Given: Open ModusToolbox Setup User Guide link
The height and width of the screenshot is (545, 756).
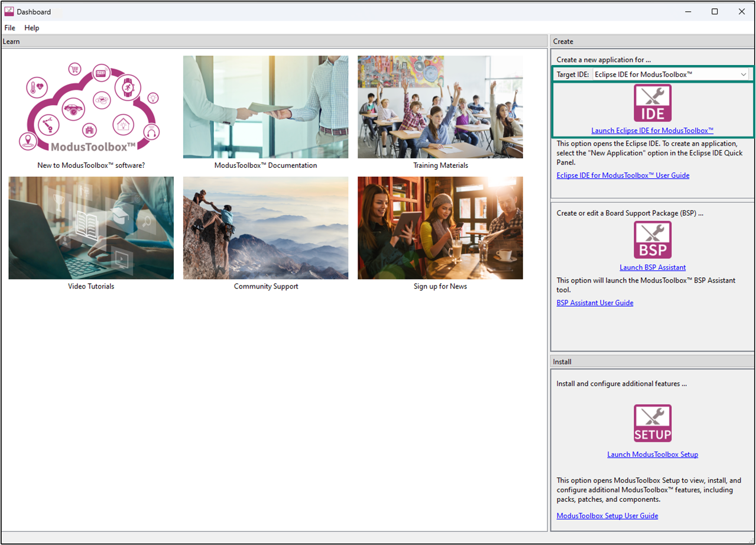Looking at the screenshot, I should pyautogui.click(x=607, y=515).
